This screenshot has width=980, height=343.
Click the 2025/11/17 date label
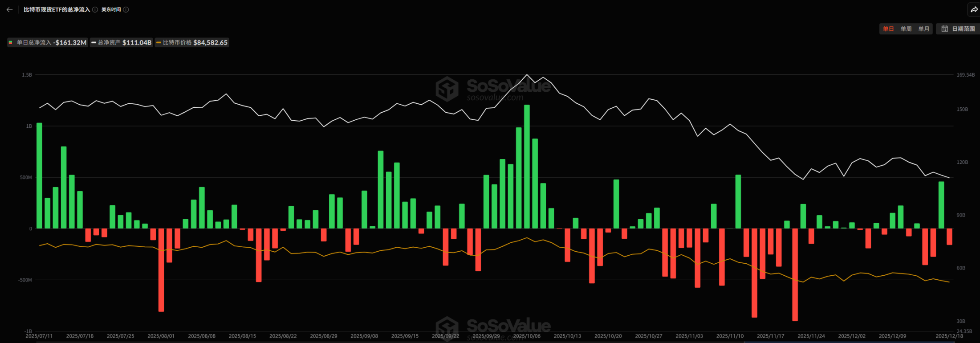[x=771, y=336]
